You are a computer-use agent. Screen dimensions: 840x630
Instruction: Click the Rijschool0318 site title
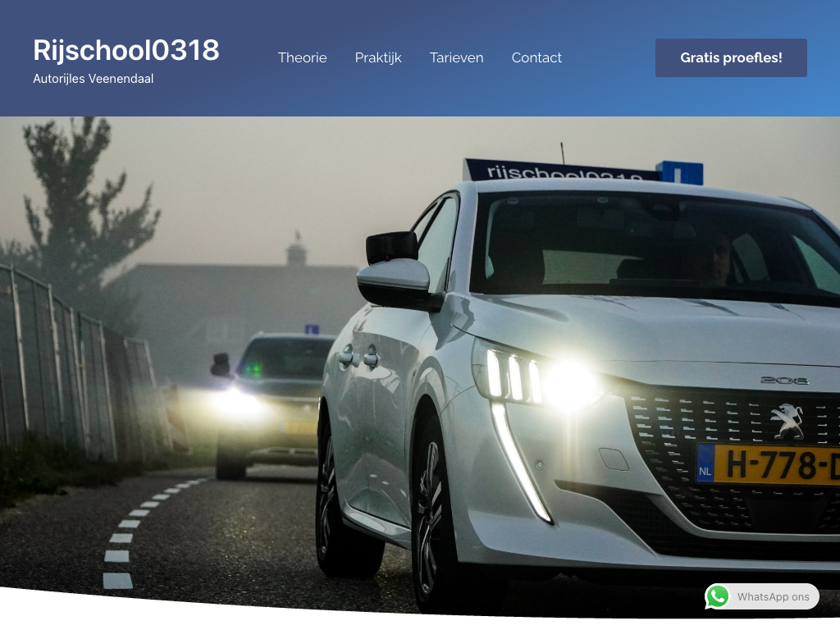(x=126, y=50)
